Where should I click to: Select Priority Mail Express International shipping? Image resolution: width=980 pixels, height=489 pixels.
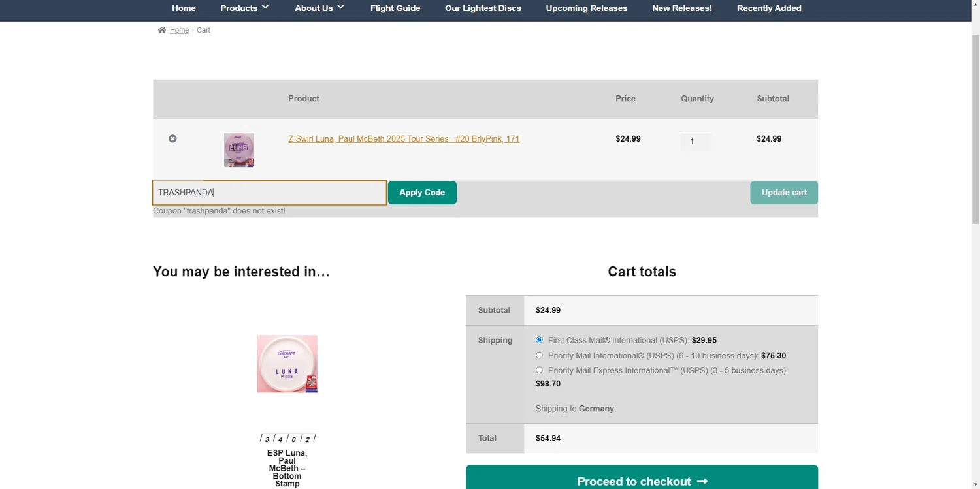point(539,370)
